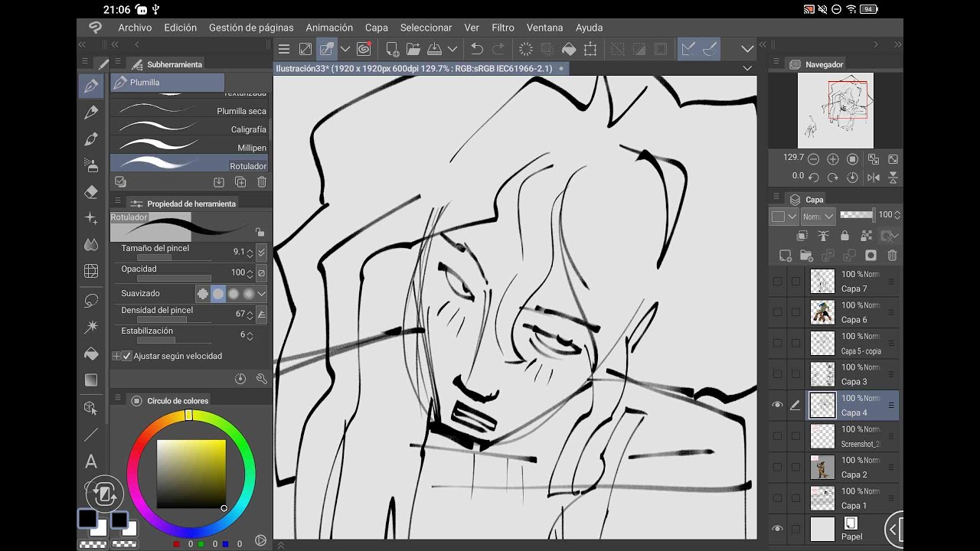
Task: Select the Eraser tool
Action: [91, 191]
